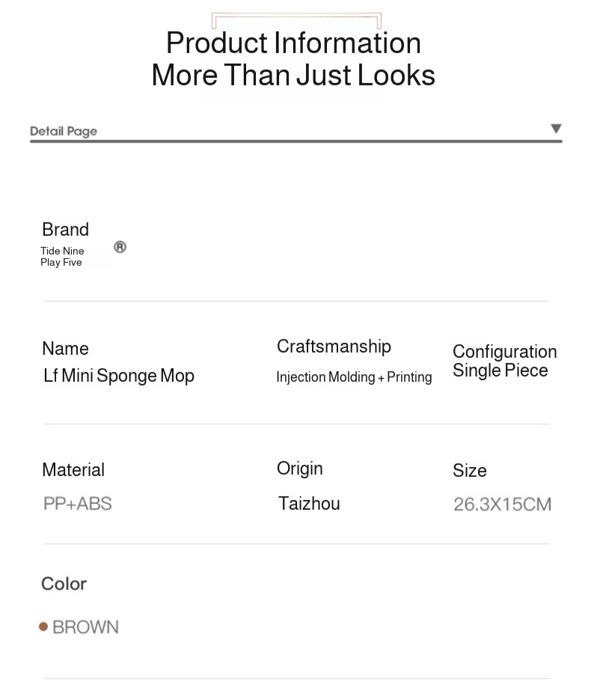The image size is (591, 700).
Task: Click the Tide Nine Play Five brand name
Action: pos(62,256)
